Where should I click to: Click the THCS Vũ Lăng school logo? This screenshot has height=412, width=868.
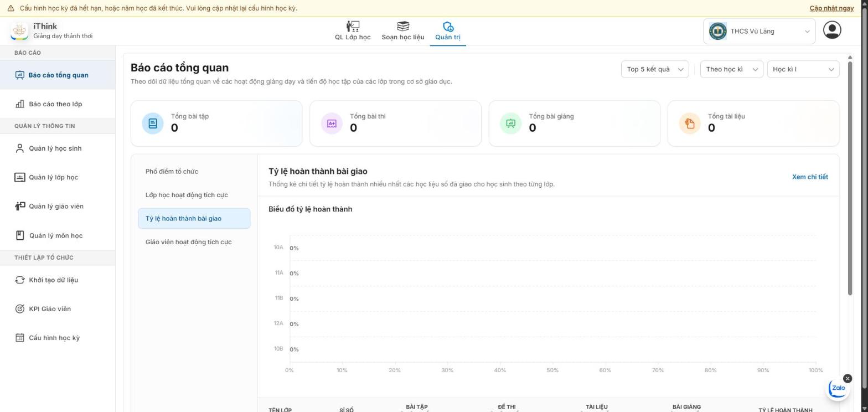717,31
